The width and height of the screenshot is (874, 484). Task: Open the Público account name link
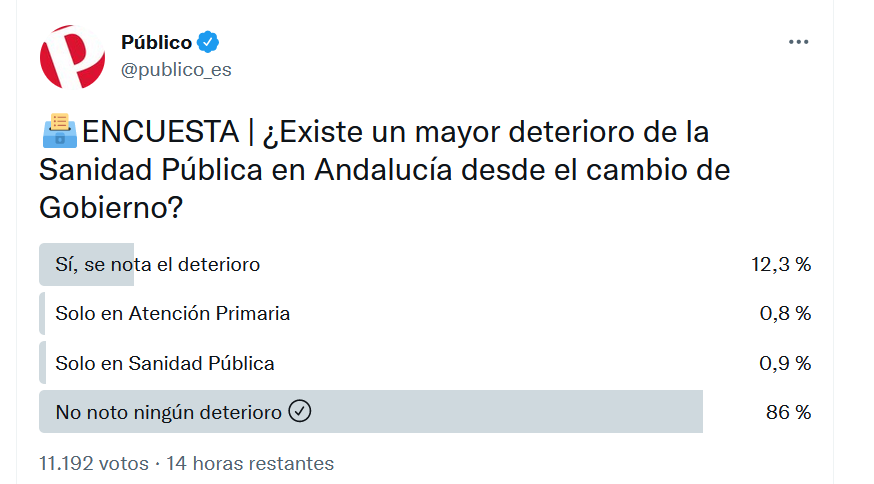(157, 42)
